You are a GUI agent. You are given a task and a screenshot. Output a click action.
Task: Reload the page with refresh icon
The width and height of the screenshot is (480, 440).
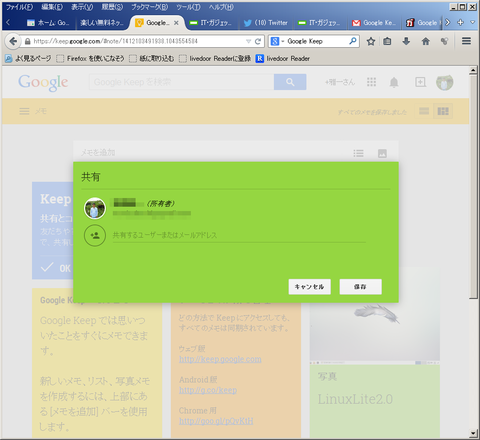[x=258, y=41]
